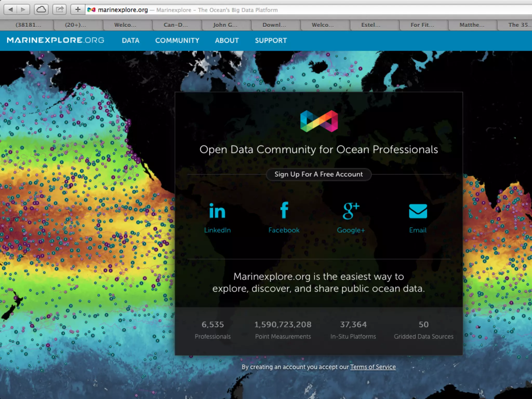Click the LinkedIn sign-up icon
532x399 pixels.
pos(217,211)
